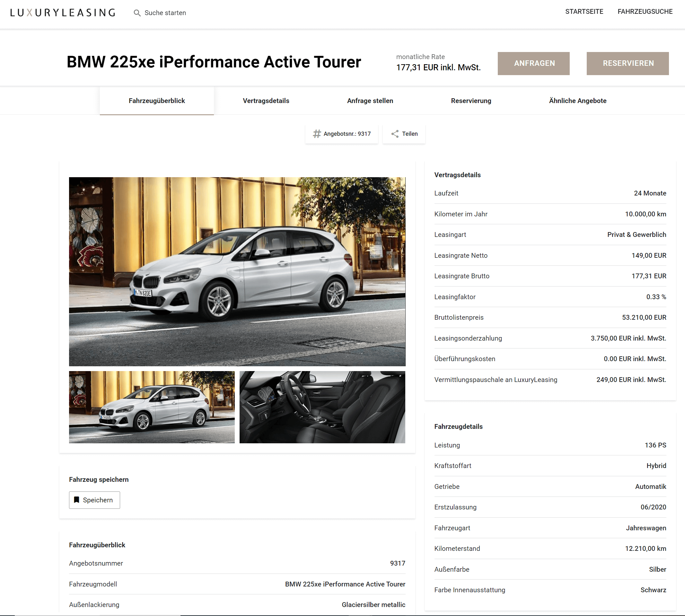Open FAHRZEUGSUCHE in top navigation

[x=645, y=12]
